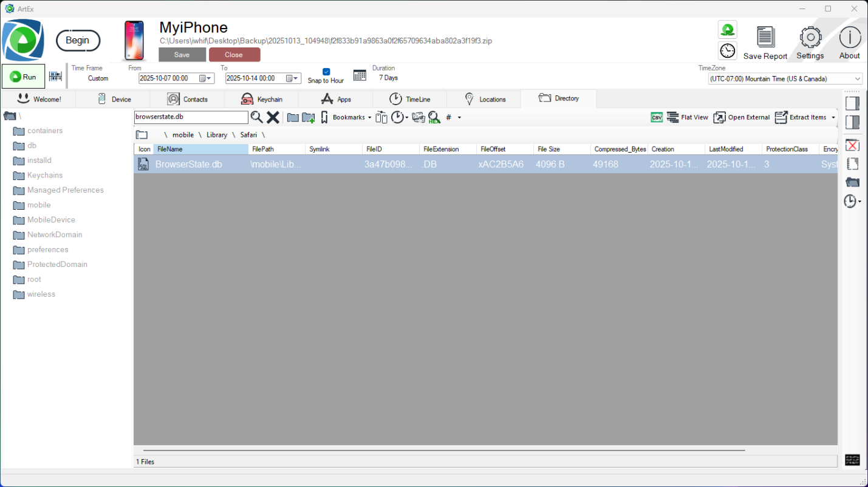Open the Extract Items dropdown arrow
868x487 pixels.
tap(833, 117)
